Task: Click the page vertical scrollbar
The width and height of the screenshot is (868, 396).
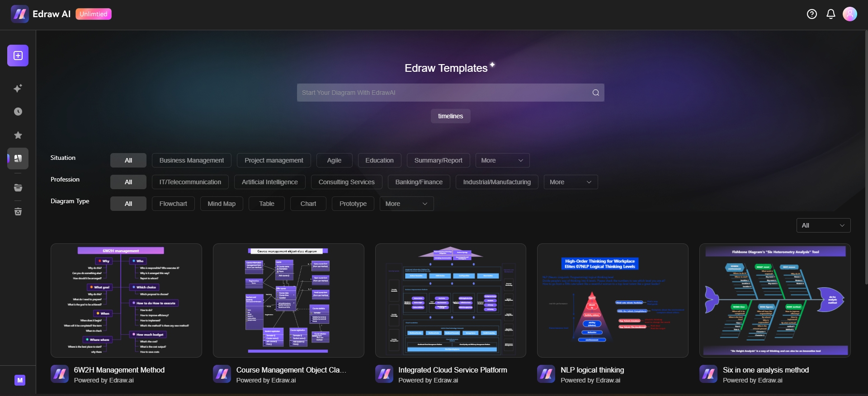Action: (866, 158)
